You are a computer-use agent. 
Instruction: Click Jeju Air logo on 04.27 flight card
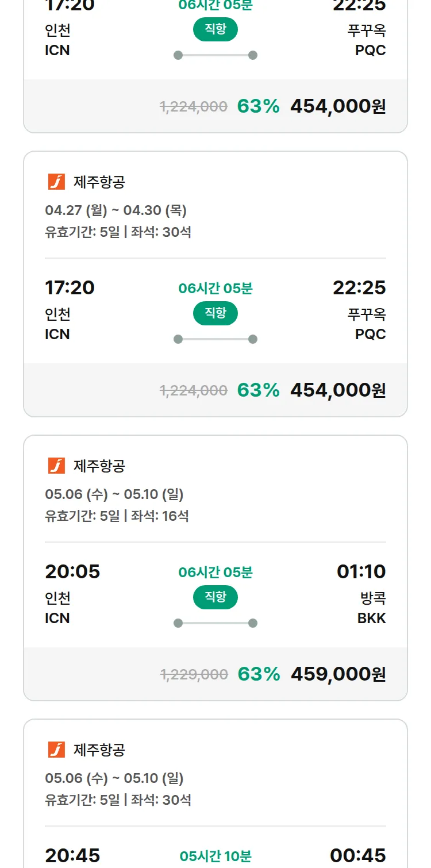point(56,182)
